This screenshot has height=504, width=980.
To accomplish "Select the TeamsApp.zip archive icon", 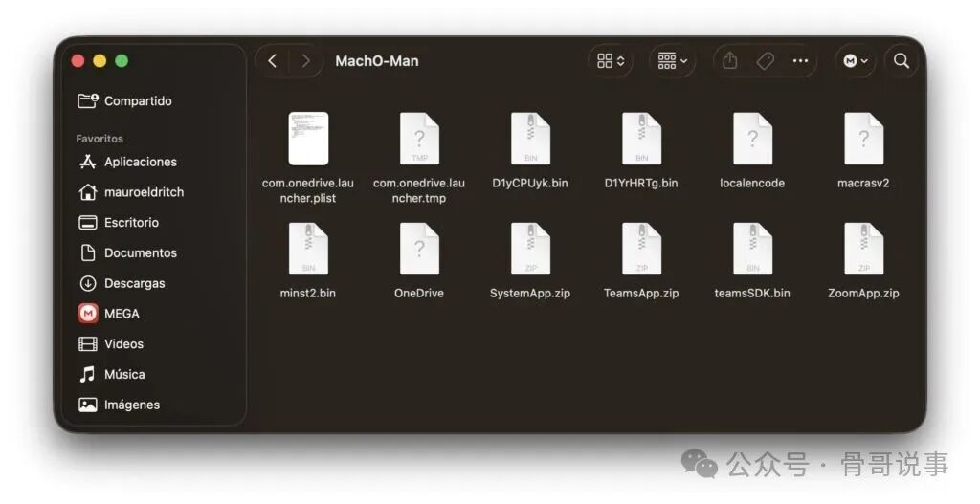I will click(642, 249).
